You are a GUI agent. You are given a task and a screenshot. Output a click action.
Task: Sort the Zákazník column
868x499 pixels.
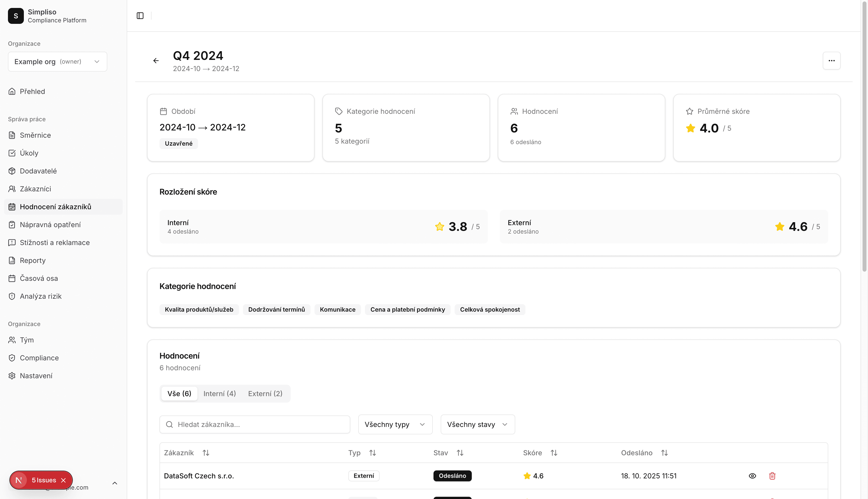pyautogui.click(x=205, y=453)
